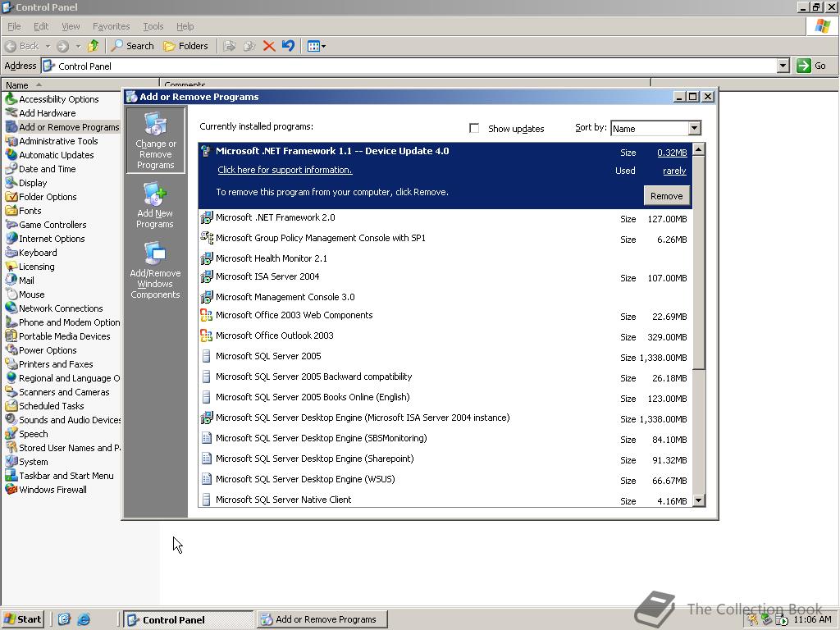This screenshot has height=630, width=840.
Task: Open Network Connections icon
Action: [x=11, y=308]
